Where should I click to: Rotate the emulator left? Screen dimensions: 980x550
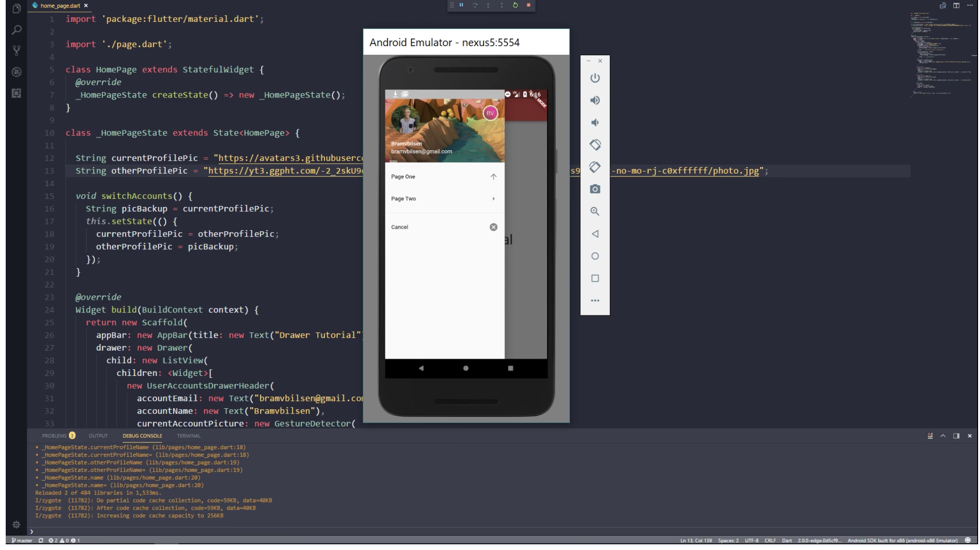(x=595, y=144)
